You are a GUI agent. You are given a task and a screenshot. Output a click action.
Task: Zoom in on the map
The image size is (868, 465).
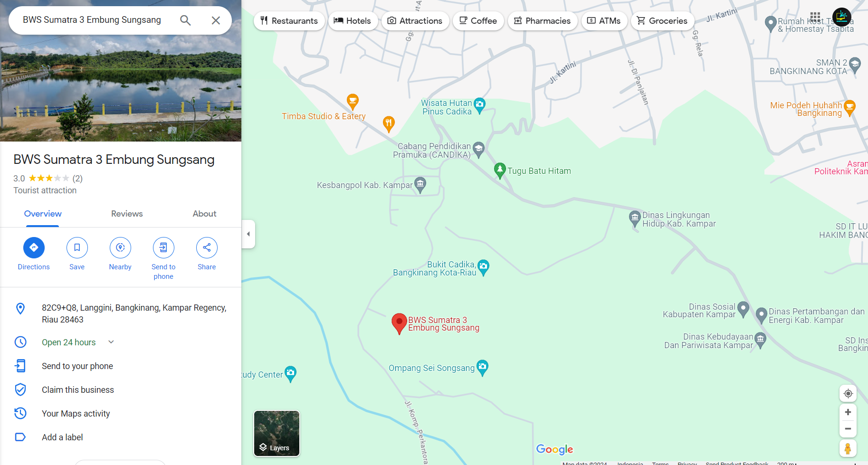coord(848,412)
